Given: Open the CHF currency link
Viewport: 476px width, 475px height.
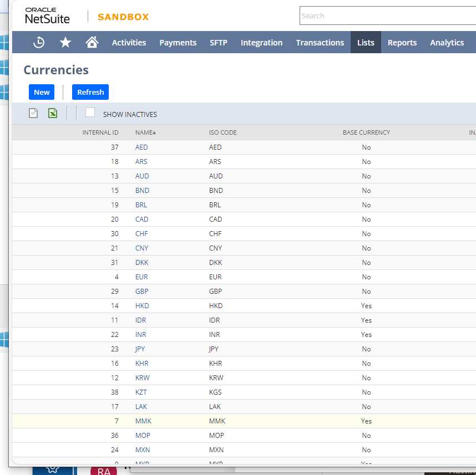Looking at the screenshot, I should (141, 233).
